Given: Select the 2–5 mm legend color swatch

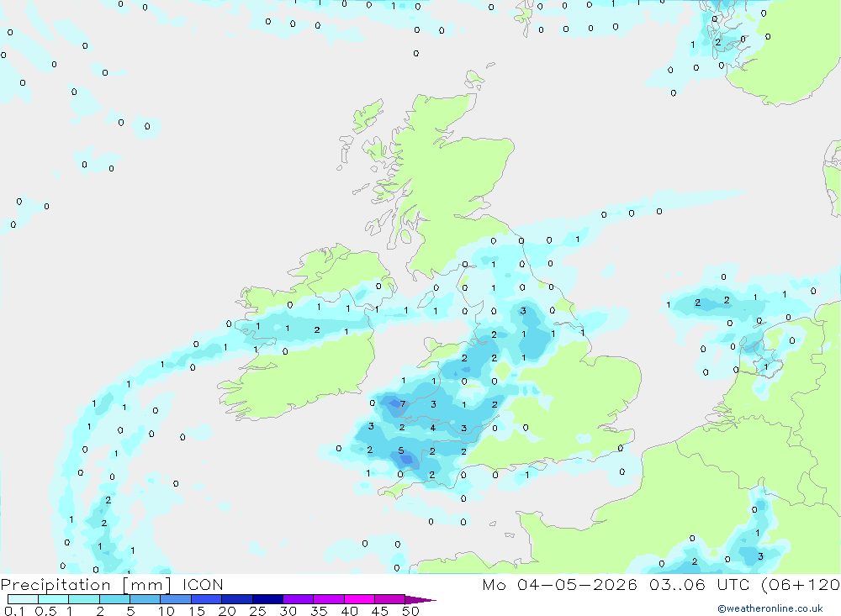Looking at the screenshot, I should click(114, 599).
